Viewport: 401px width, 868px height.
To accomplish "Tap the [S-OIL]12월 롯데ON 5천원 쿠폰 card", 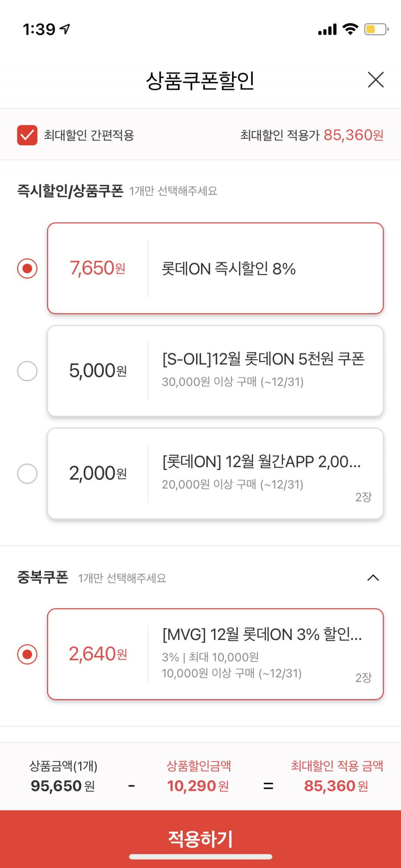I will 215,371.
